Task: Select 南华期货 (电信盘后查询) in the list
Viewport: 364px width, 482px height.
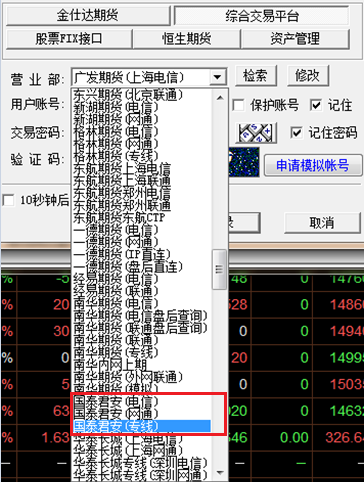Action: 142,316
